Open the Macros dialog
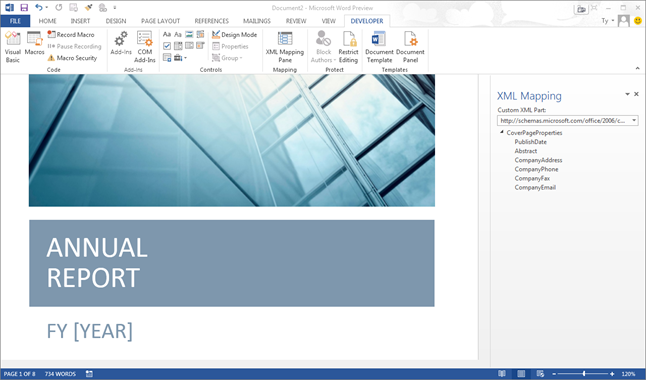Image resolution: width=646 pixels, height=380 pixels. [34, 44]
